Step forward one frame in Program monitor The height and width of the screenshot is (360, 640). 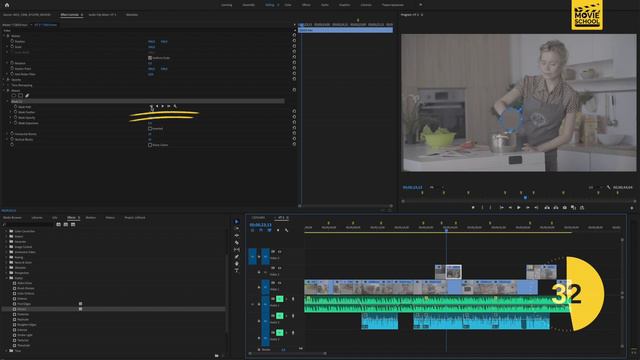point(527,207)
